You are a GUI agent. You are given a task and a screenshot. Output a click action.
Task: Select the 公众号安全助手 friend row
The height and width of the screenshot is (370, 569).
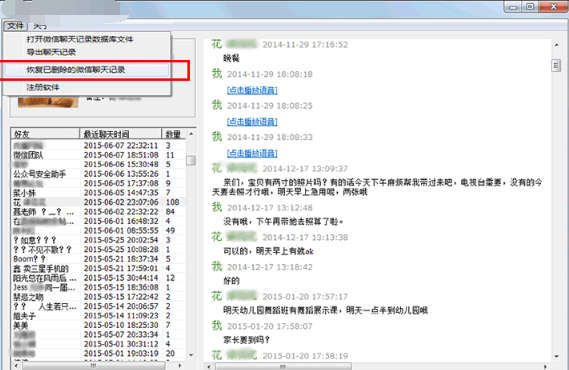(98, 174)
